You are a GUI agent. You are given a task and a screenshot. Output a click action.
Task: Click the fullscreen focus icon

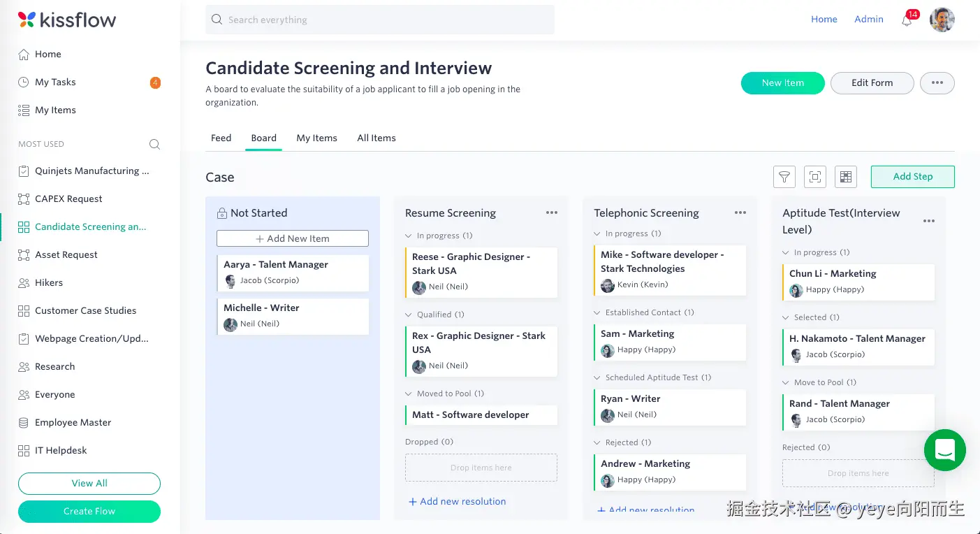pyautogui.click(x=815, y=177)
